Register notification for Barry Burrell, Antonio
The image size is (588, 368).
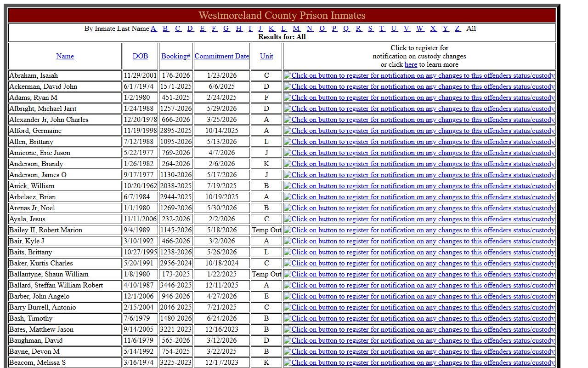[419, 307]
